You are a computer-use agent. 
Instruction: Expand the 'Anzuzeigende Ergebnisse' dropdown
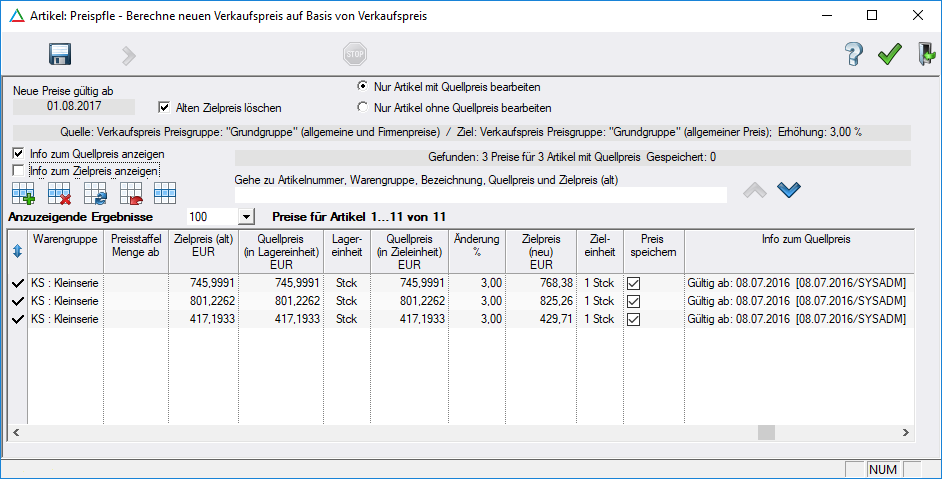coord(246,216)
